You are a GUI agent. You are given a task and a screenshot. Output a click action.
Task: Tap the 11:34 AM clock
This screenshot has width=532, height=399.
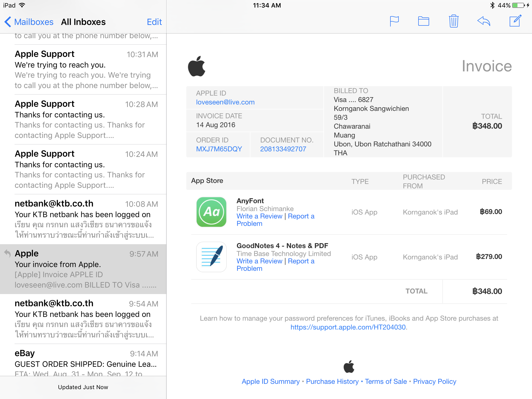[267, 5]
